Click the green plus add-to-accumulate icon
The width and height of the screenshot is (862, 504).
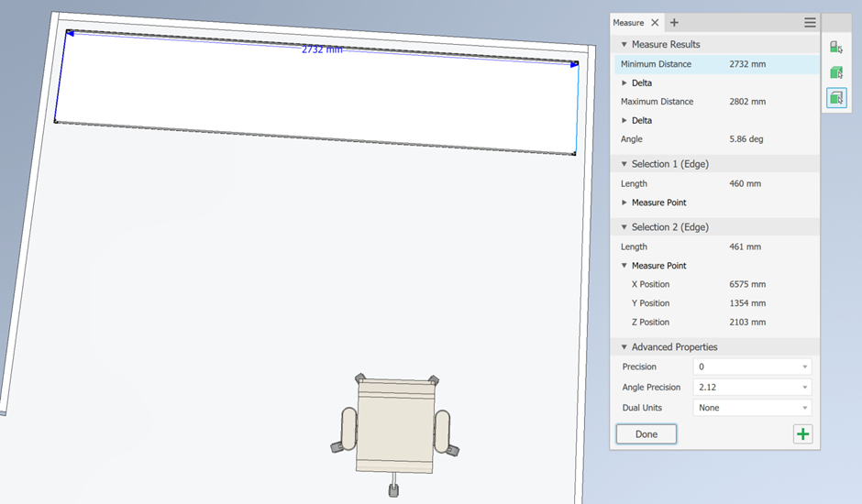coord(802,434)
